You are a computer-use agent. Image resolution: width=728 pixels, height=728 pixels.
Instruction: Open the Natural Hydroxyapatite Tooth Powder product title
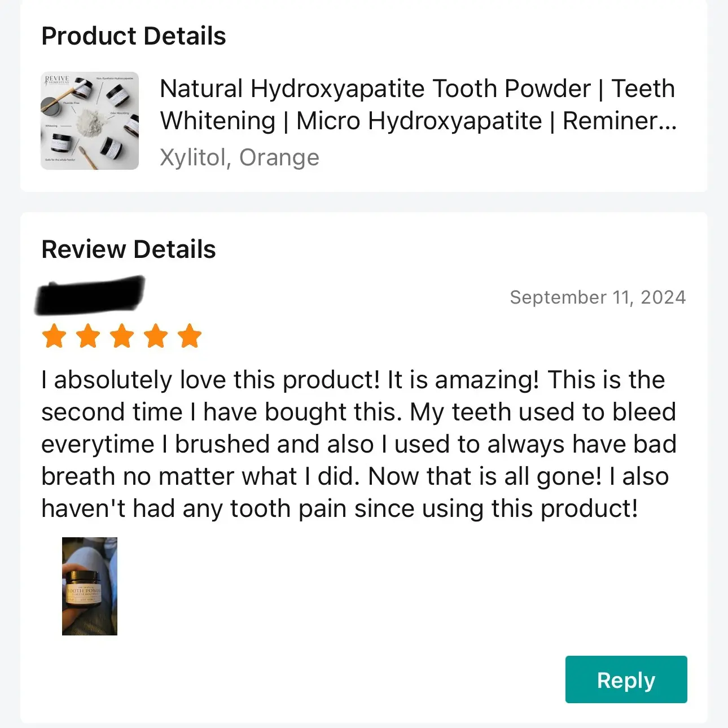tap(418, 104)
